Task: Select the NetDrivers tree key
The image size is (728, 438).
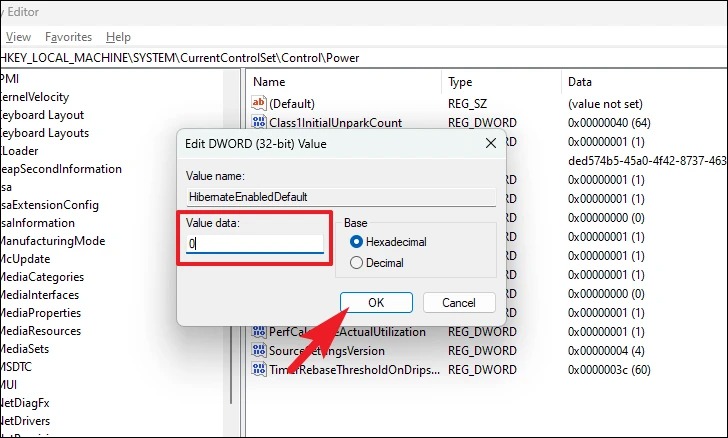Action: [25, 421]
